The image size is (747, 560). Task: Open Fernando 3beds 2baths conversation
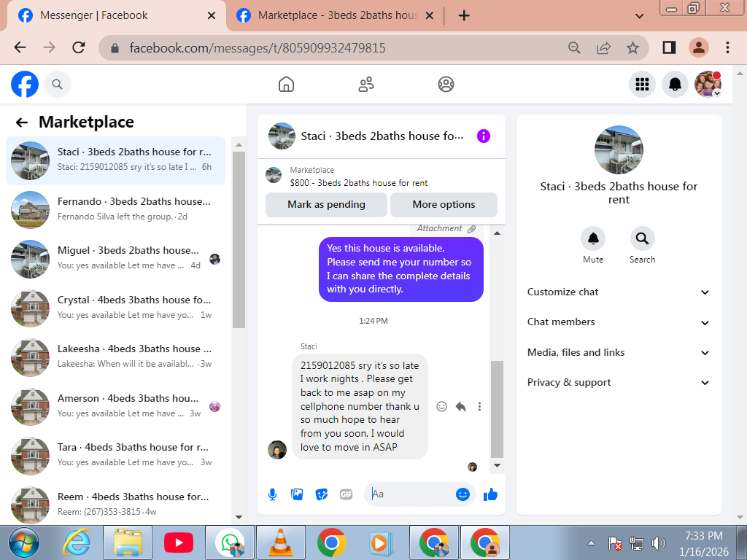click(x=115, y=209)
